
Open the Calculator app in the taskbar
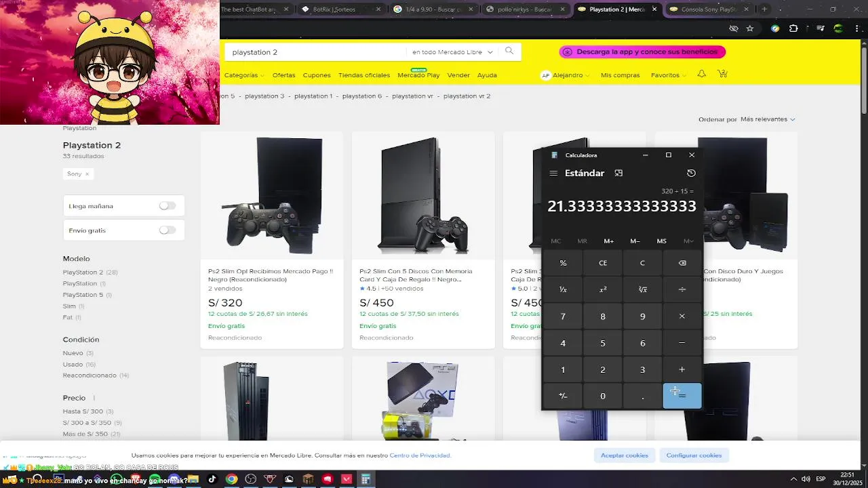366,479
